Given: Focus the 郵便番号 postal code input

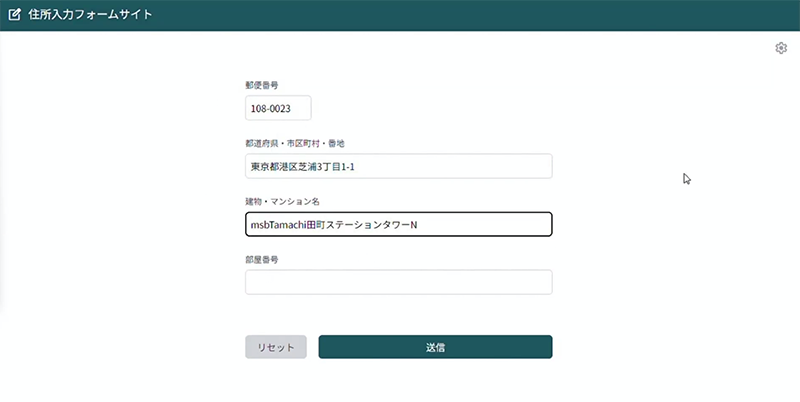Looking at the screenshot, I should pyautogui.click(x=278, y=108).
